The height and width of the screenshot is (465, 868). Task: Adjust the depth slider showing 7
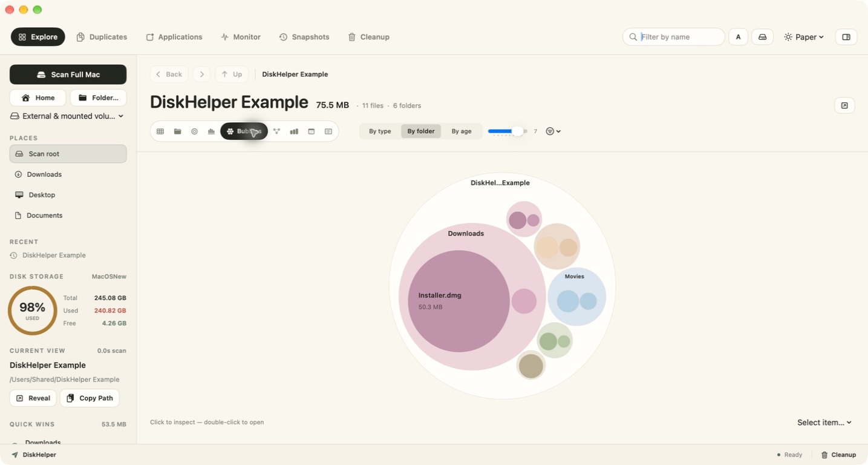pos(507,131)
